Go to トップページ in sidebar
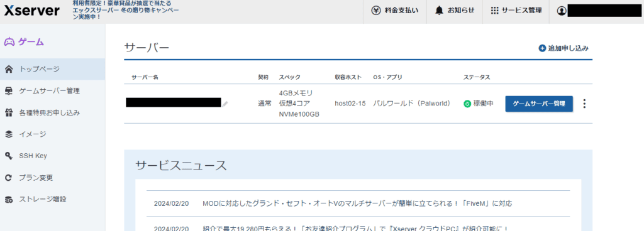The image size is (644, 231). 52,69
